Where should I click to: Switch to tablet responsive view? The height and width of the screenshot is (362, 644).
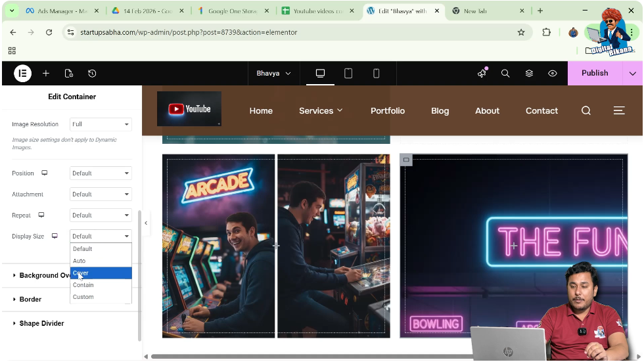348,74
